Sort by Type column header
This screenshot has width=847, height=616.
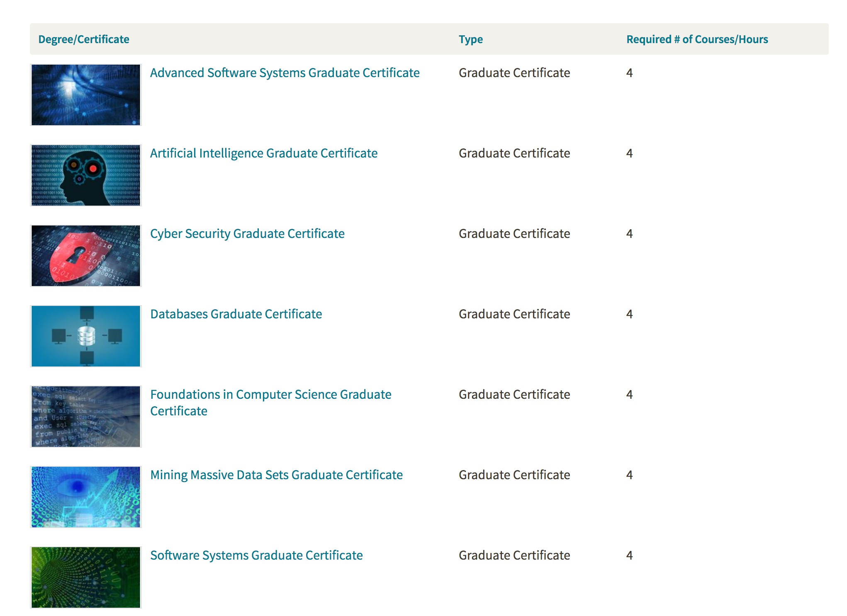pyautogui.click(x=470, y=39)
